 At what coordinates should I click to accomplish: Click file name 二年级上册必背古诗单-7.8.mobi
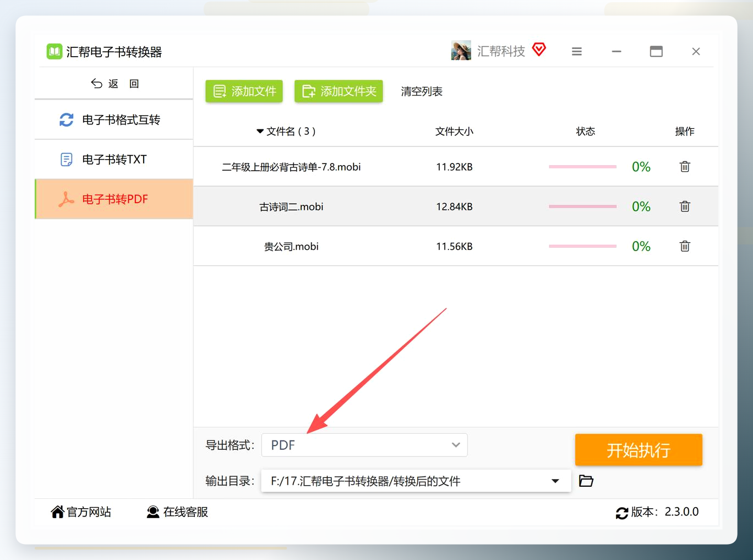click(291, 167)
